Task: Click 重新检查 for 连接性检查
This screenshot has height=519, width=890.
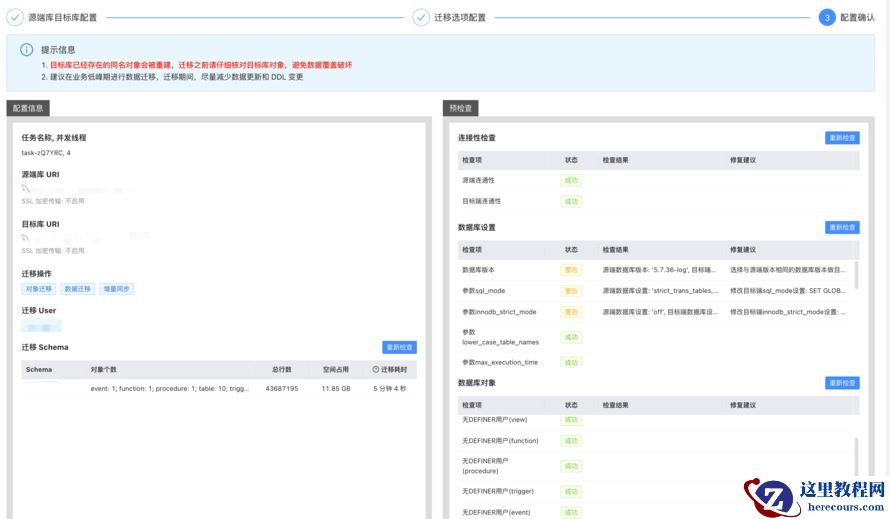Action: pyautogui.click(x=842, y=138)
